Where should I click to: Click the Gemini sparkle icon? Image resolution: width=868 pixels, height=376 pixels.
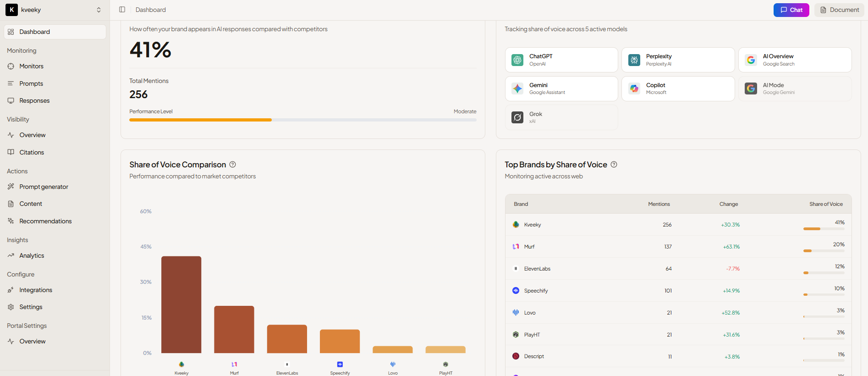coord(517,89)
